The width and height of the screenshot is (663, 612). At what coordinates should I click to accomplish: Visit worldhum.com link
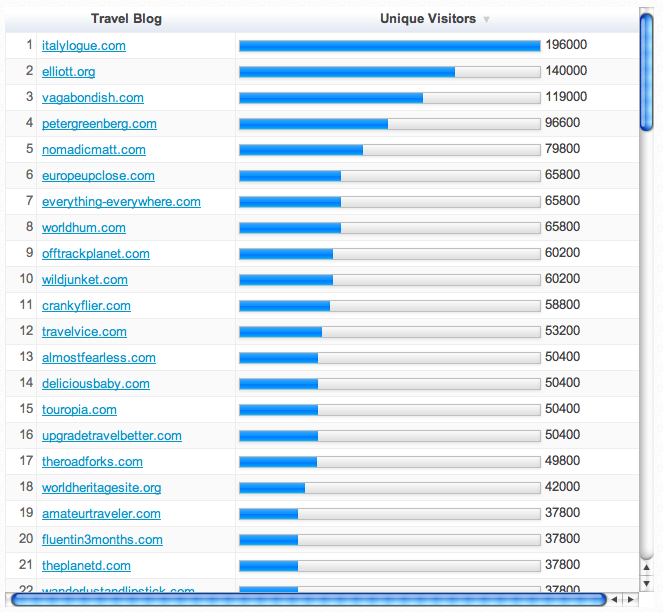point(84,228)
